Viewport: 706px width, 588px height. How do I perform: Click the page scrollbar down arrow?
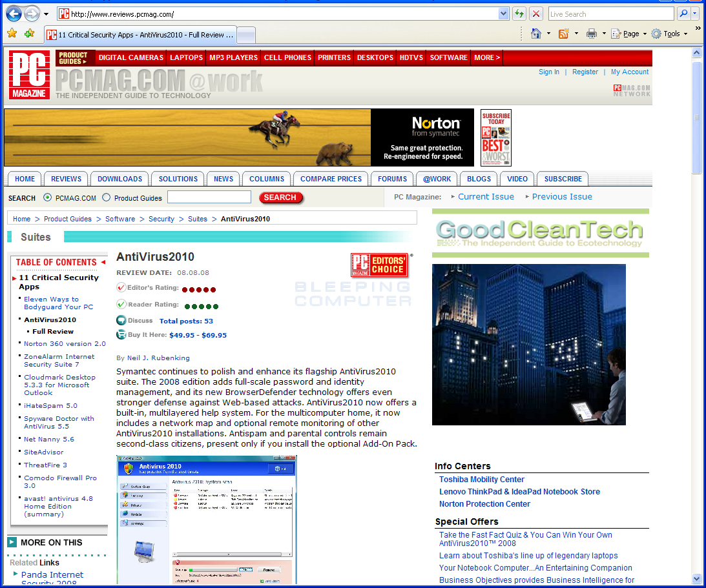coord(696,578)
